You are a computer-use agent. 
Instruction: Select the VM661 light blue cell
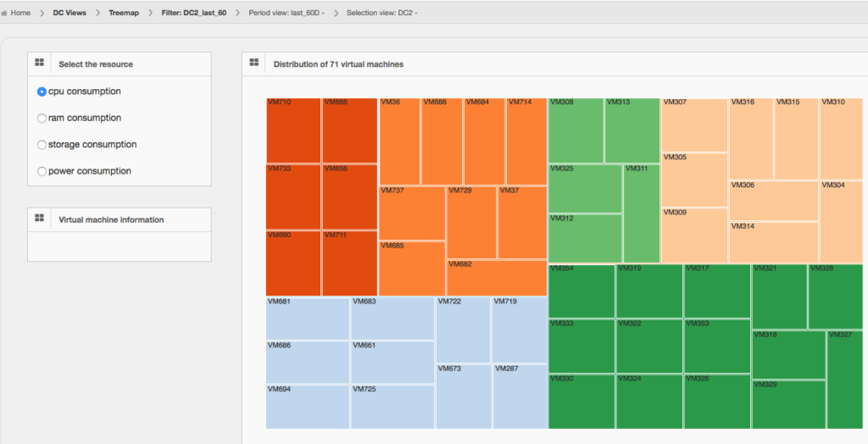coord(392,363)
